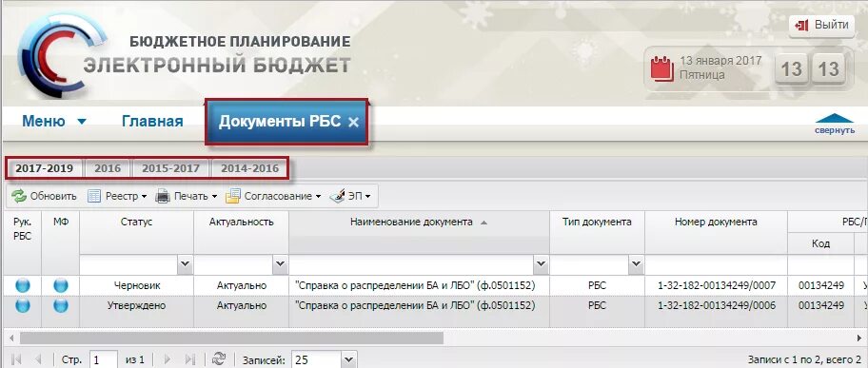Click document name in Утверждено row
Viewport: 868px width, 368px height.
[415, 305]
